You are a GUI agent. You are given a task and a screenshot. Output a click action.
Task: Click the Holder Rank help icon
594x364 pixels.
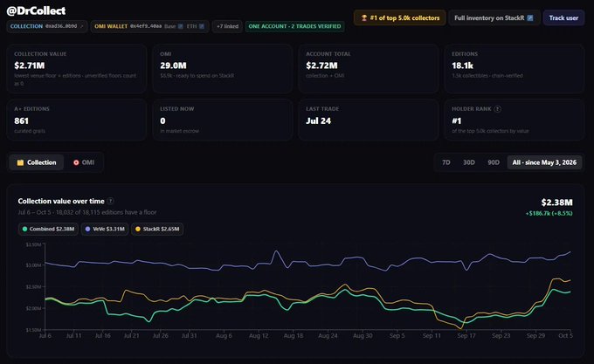point(497,109)
